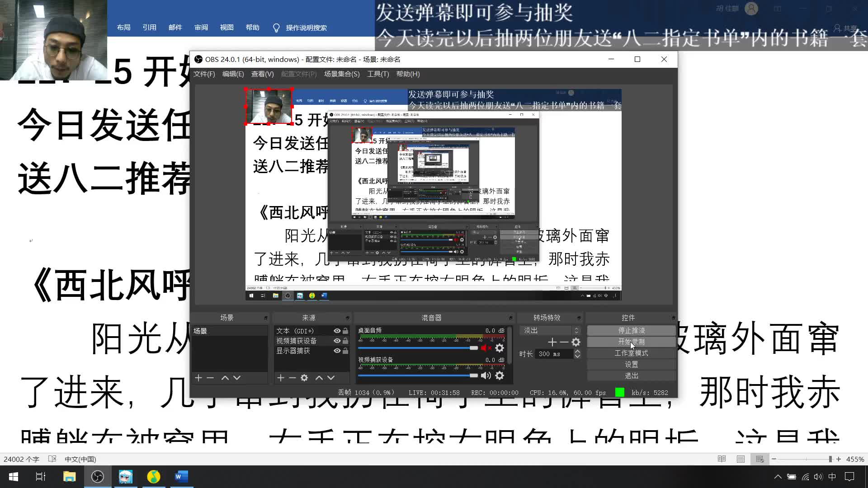Click the 24002 个字 word count in Word
This screenshot has width=868, height=488.
21,459
